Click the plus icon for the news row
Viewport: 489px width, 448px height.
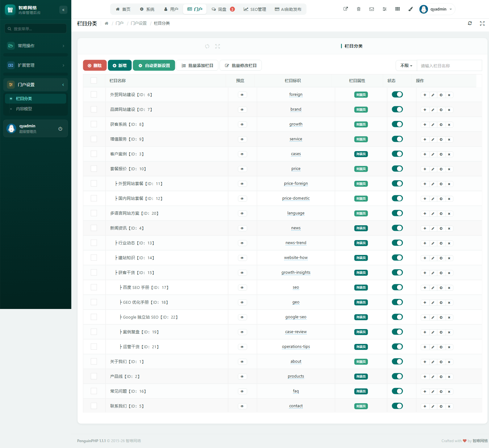click(425, 228)
